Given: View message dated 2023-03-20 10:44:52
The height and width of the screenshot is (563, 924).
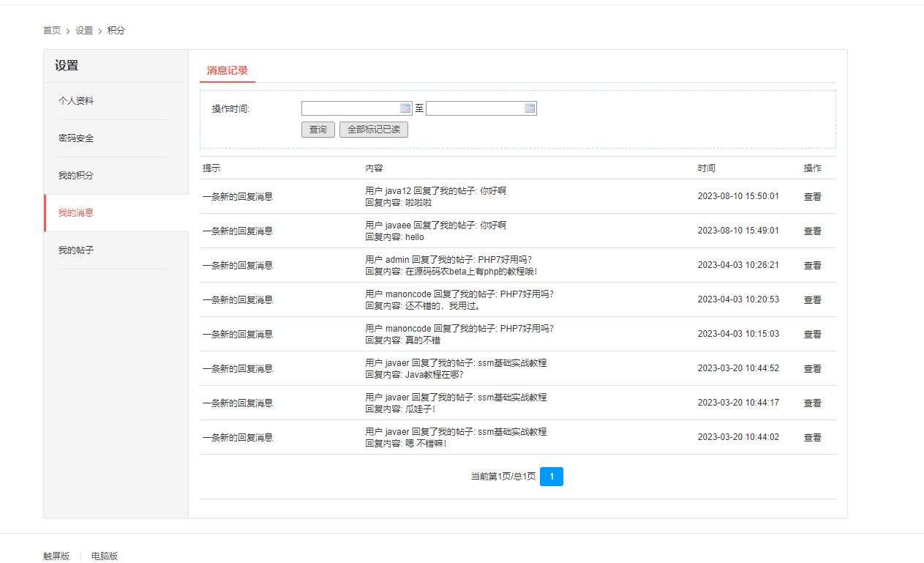Looking at the screenshot, I should [813, 369].
